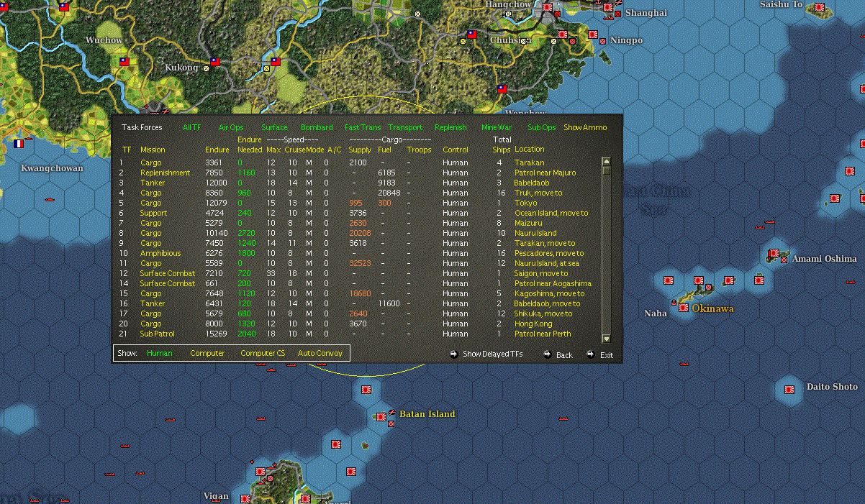Sort list by Troops column header
865x504 pixels.
(419, 150)
